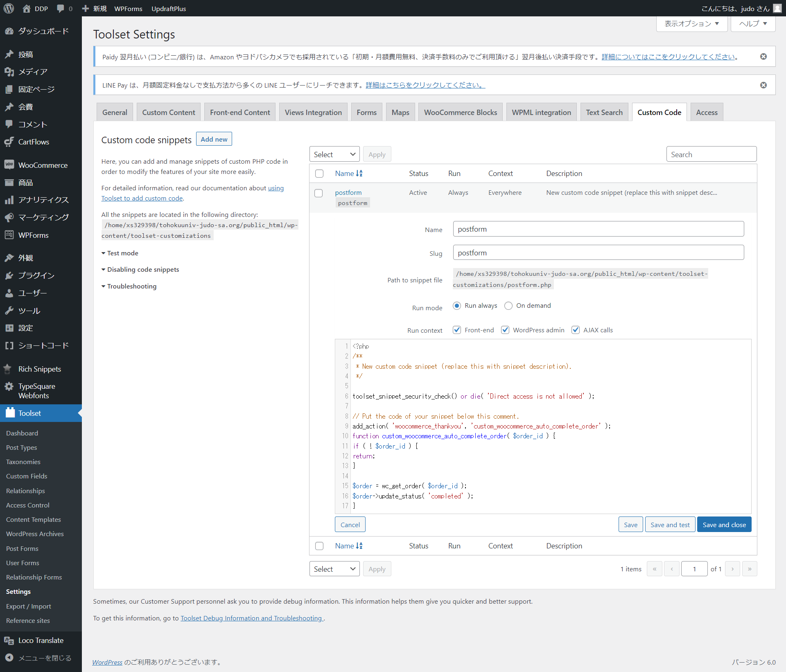
Task: Open the comments bubble icon in admin bar
Action: [61, 8]
